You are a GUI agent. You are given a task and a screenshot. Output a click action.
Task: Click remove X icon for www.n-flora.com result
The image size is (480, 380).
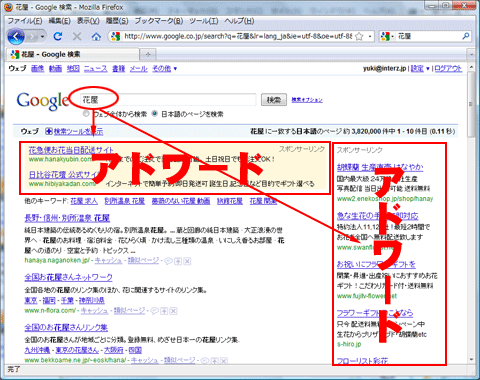coord(173,311)
